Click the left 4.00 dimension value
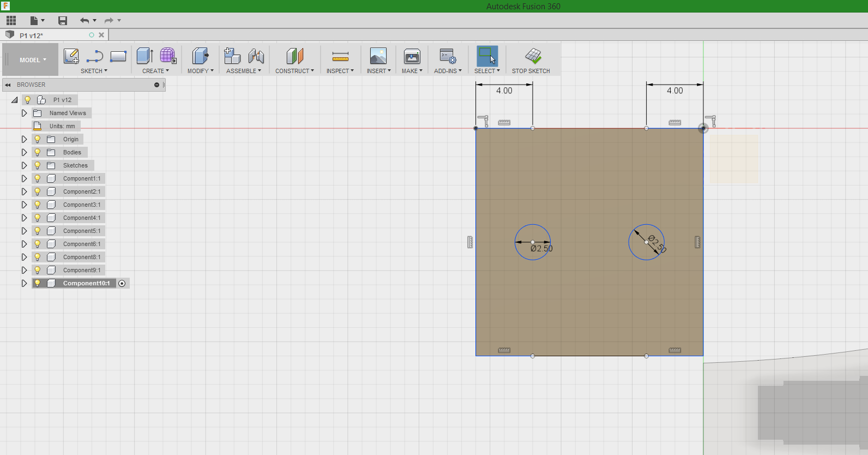The width and height of the screenshot is (868, 455). [504, 91]
